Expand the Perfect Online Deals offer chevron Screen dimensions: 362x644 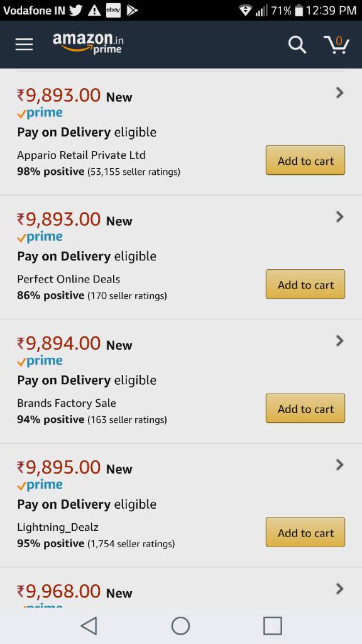339,217
